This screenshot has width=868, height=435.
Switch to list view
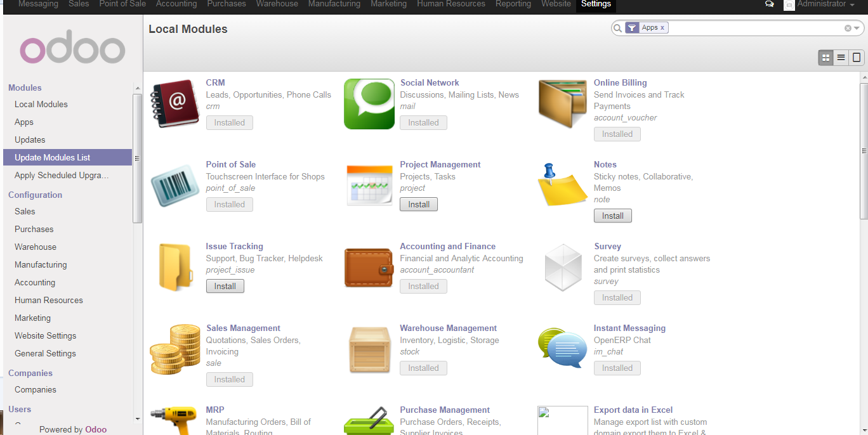(x=841, y=58)
